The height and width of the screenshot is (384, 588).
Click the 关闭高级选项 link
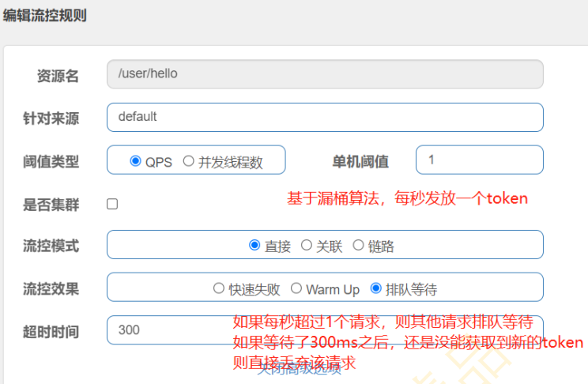tap(299, 371)
